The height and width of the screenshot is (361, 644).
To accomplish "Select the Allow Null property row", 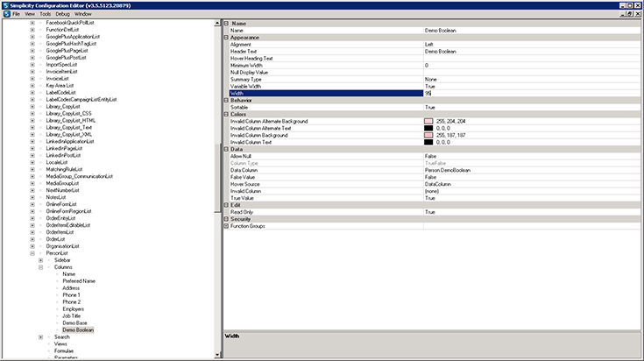I will click(x=434, y=156).
